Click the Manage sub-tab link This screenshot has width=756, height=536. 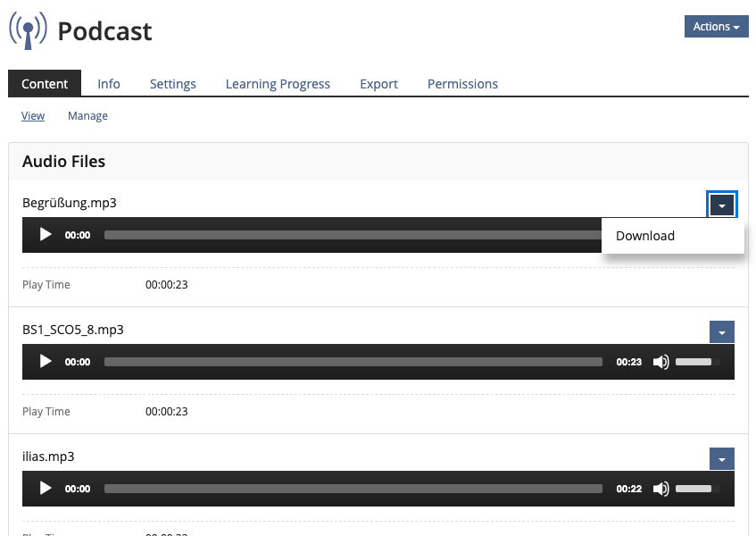[x=87, y=116]
